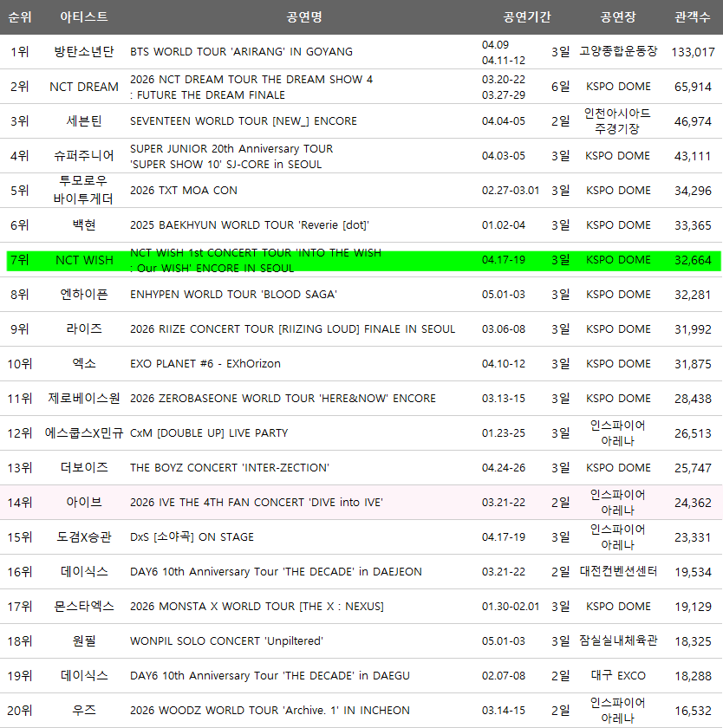
Task: Click date range 04.03-05
Action: pyautogui.click(x=504, y=156)
